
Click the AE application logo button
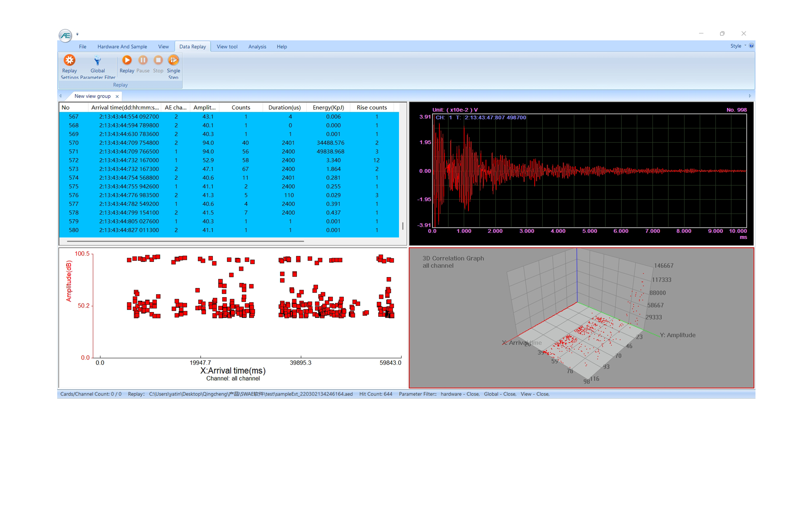click(65, 35)
